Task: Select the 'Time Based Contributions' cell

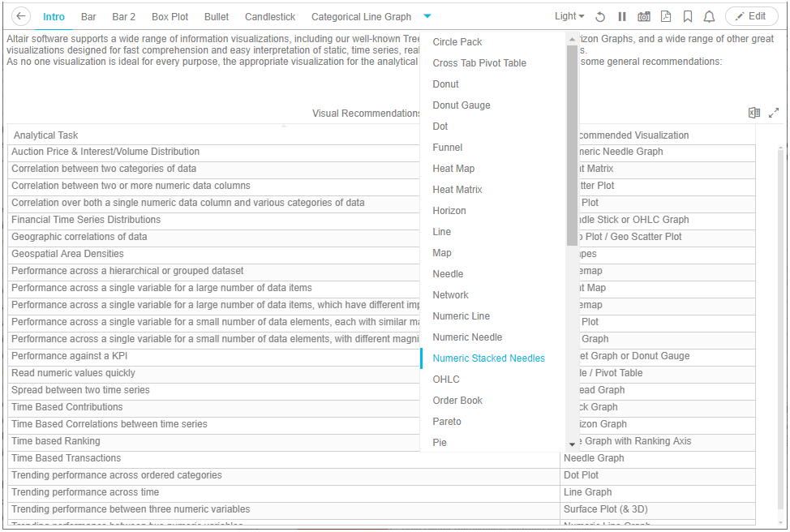Action: [214, 407]
